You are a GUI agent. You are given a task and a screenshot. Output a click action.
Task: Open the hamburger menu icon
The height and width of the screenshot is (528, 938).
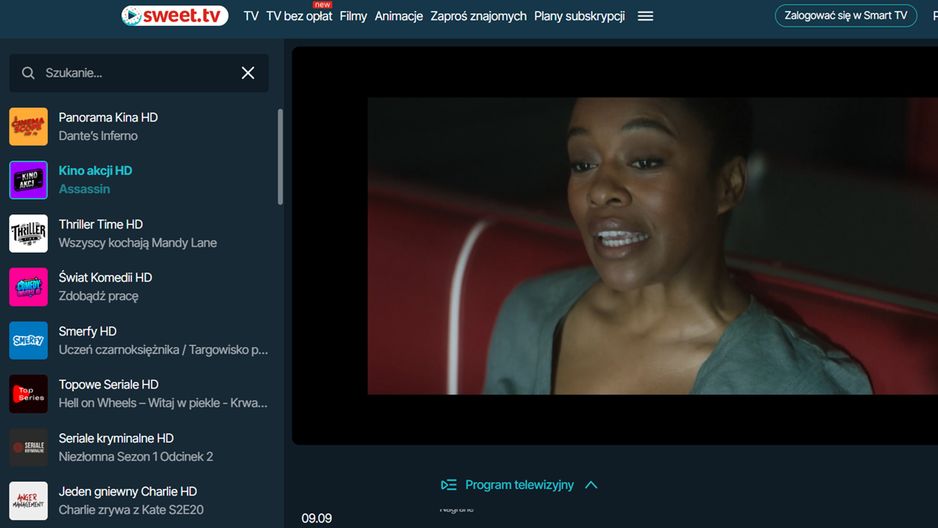pyautogui.click(x=645, y=16)
